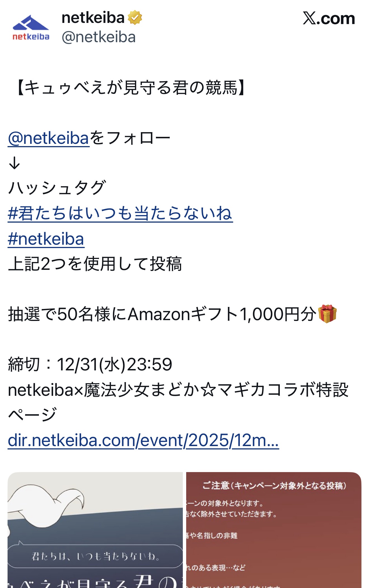The height and width of the screenshot is (588, 369).
Task: Click the gray @netkeiba handle under the name
Action: [x=98, y=37]
